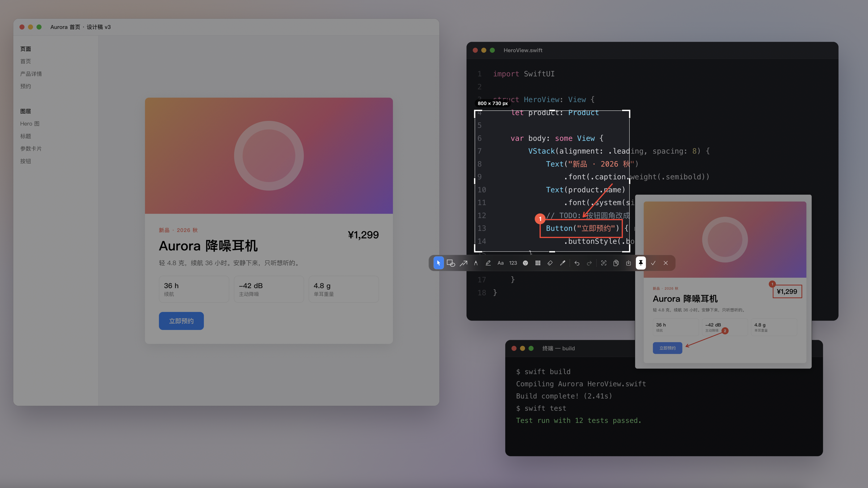Select the 按钮 layer in sidebar
This screenshot has height=488, width=868.
pos(26,161)
